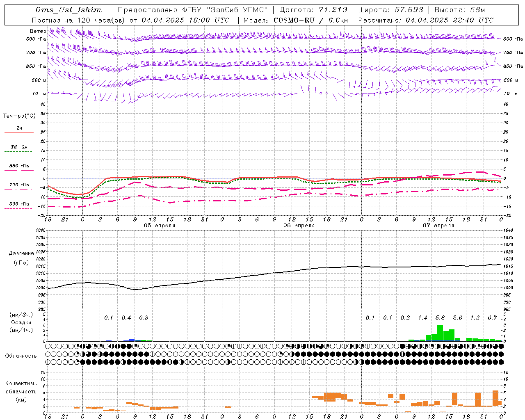Click the 05 апреля date label
Viewport: 525px width, 420px height.
tap(160, 226)
